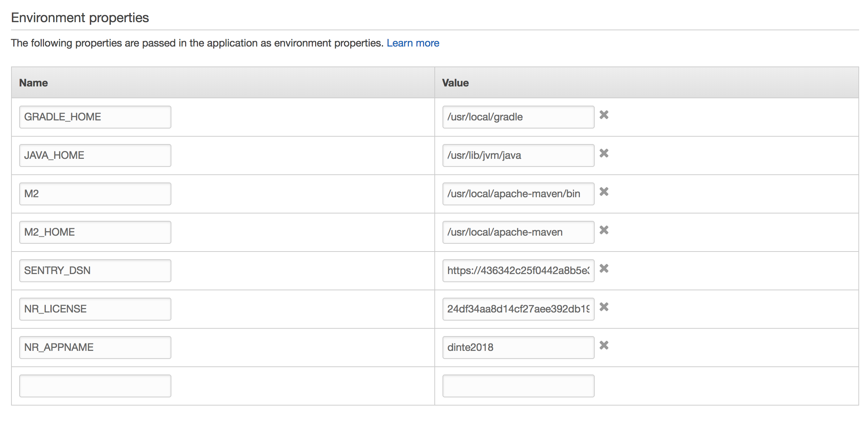Screen dimensions: 868x424
Task: Delete the NR_LICENSE property row
Action: (604, 307)
